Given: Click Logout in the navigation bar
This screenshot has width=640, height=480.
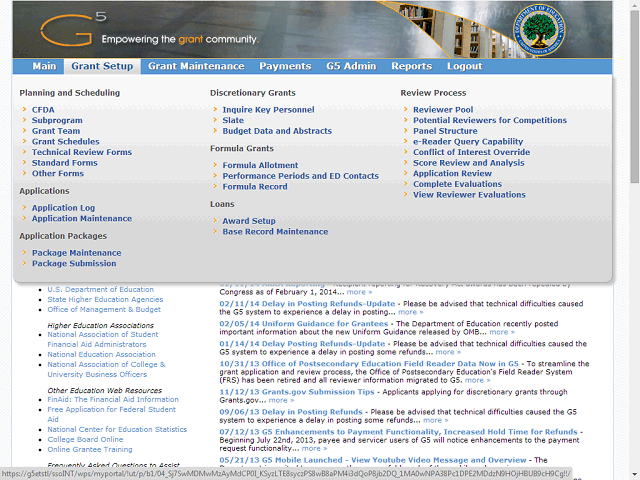Looking at the screenshot, I should tap(464, 66).
